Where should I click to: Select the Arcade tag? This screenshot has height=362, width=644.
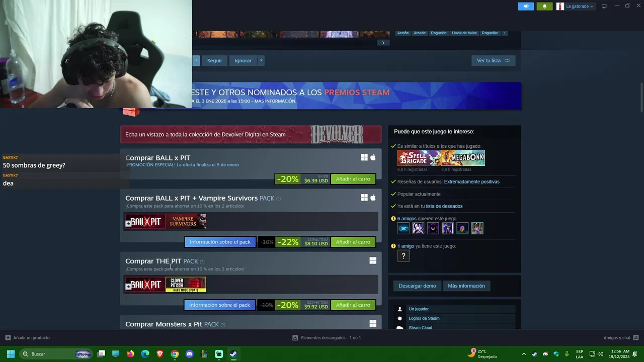tap(420, 33)
